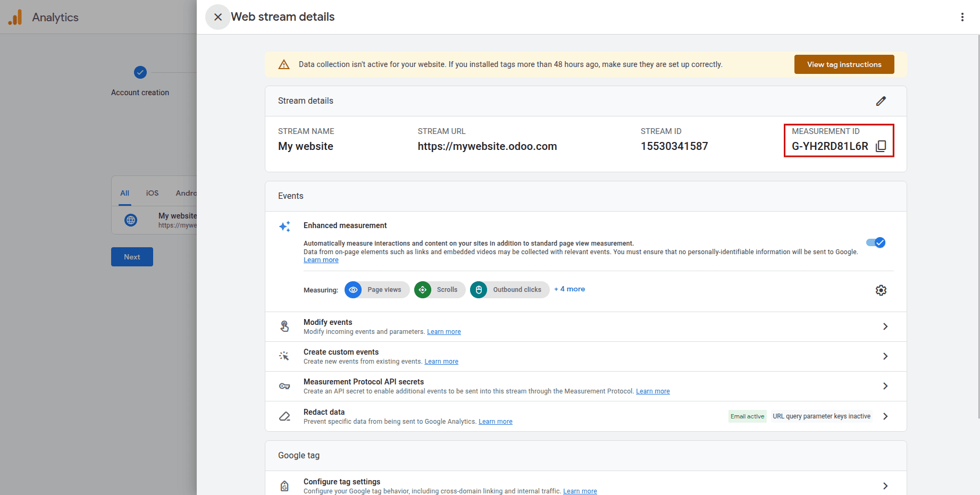Toggle the Enhanced measurement switch
Image resolution: width=980 pixels, height=495 pixels.
pos(876,242)
